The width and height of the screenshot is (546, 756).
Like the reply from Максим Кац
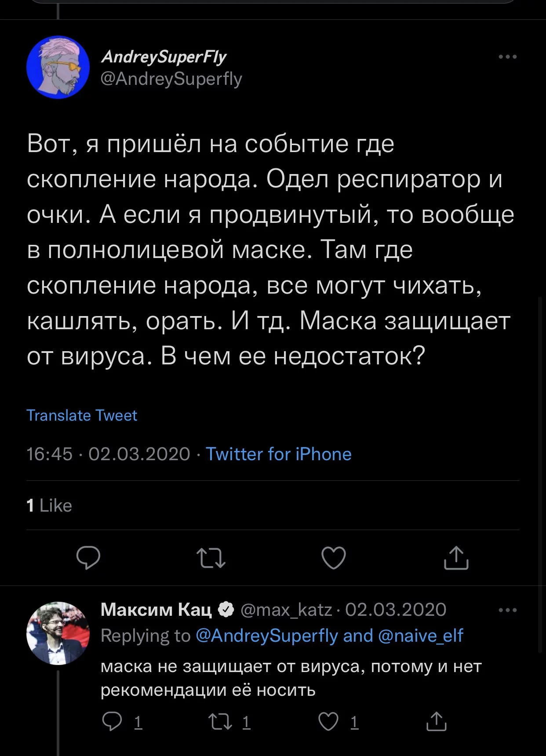[328, 721]
